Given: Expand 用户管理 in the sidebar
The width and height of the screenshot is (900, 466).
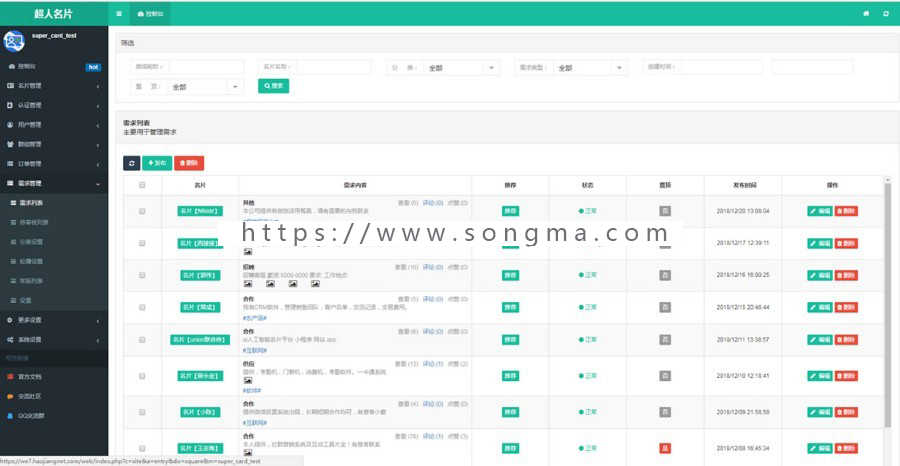Looking at the screenshot, I should pyautogui.click(x=54, y=125).
